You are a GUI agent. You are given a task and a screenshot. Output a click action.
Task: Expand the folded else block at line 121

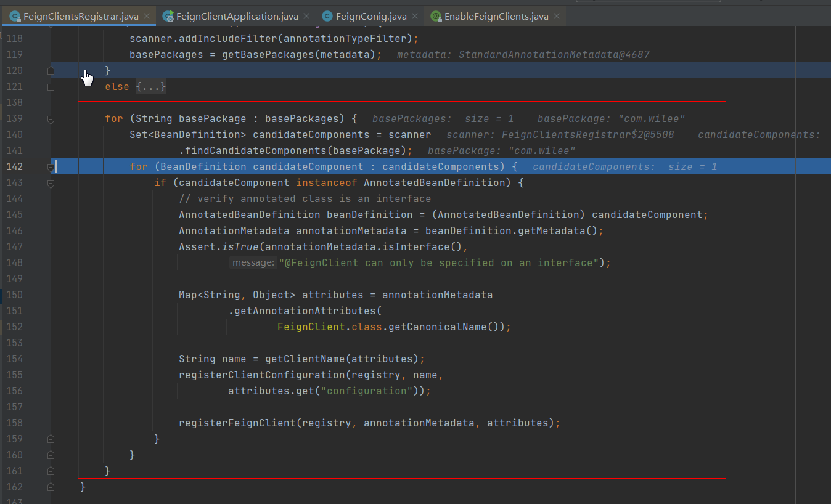(x=51, y=87)
